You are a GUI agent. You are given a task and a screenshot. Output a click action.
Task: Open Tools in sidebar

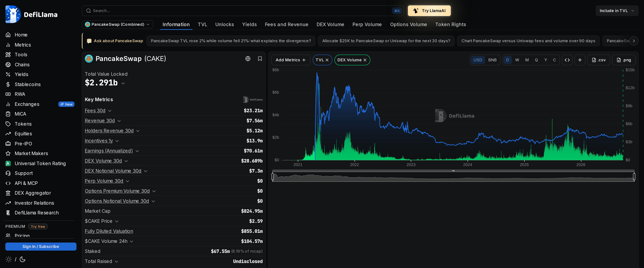(x=21, y=54)
